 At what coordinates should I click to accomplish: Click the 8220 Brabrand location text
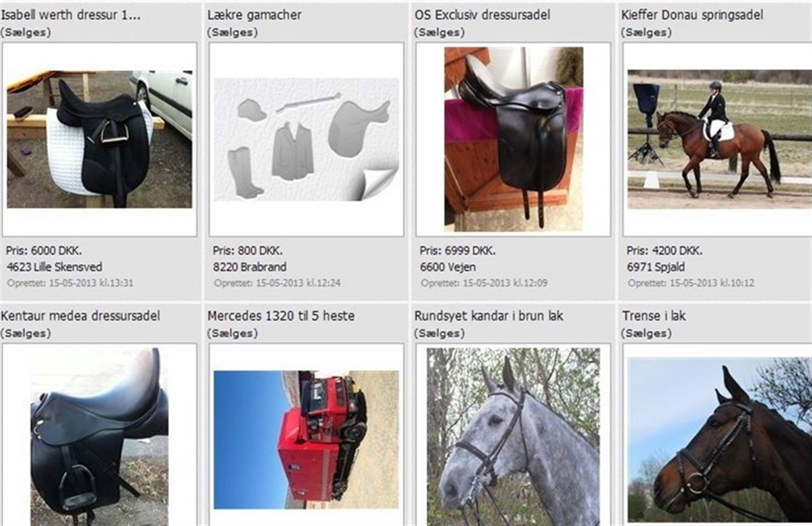[250, 267]
